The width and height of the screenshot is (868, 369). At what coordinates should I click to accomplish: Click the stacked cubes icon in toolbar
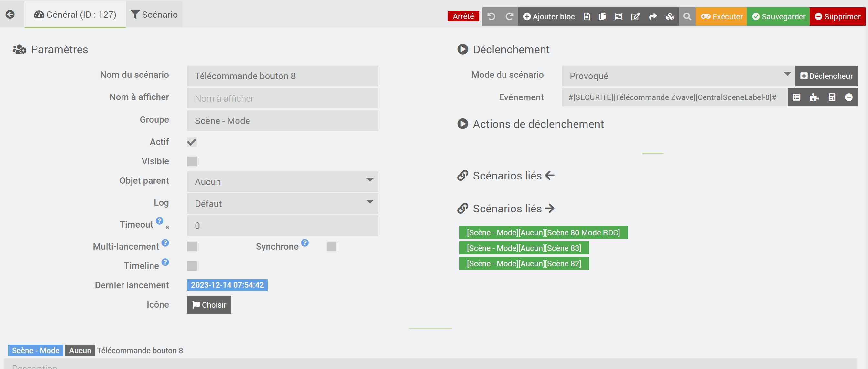670,16
